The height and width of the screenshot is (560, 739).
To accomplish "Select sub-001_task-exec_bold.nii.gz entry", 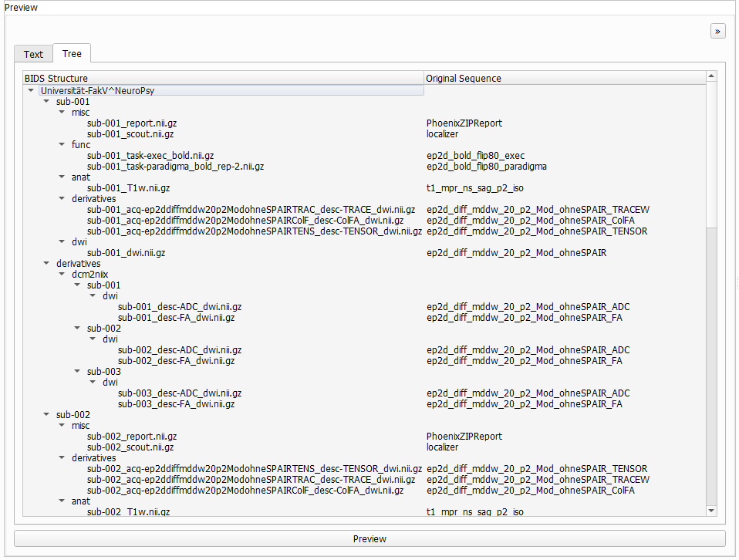I will click(150, 155).
